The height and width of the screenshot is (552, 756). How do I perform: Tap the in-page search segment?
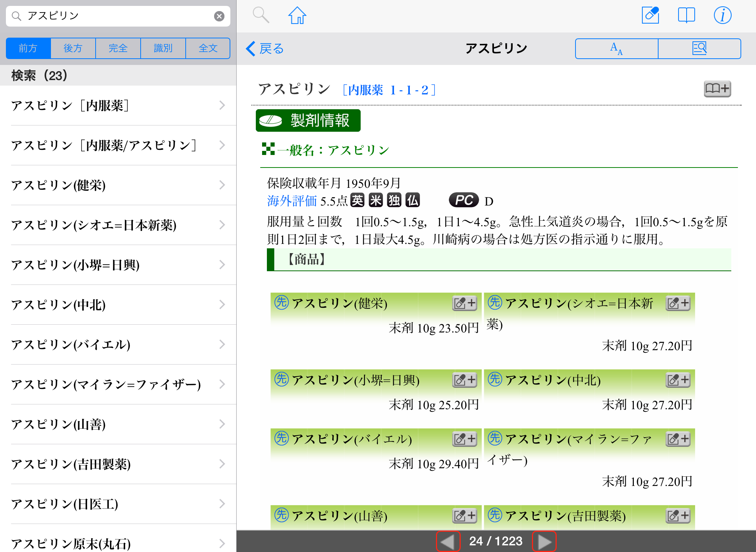tap(699, 49)
